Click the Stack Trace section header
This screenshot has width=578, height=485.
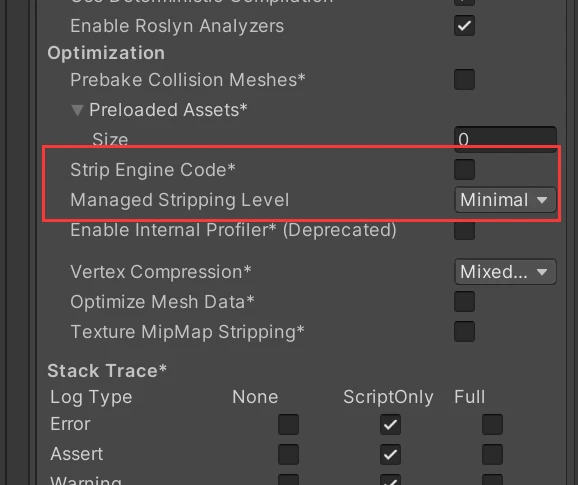[107, 371]
